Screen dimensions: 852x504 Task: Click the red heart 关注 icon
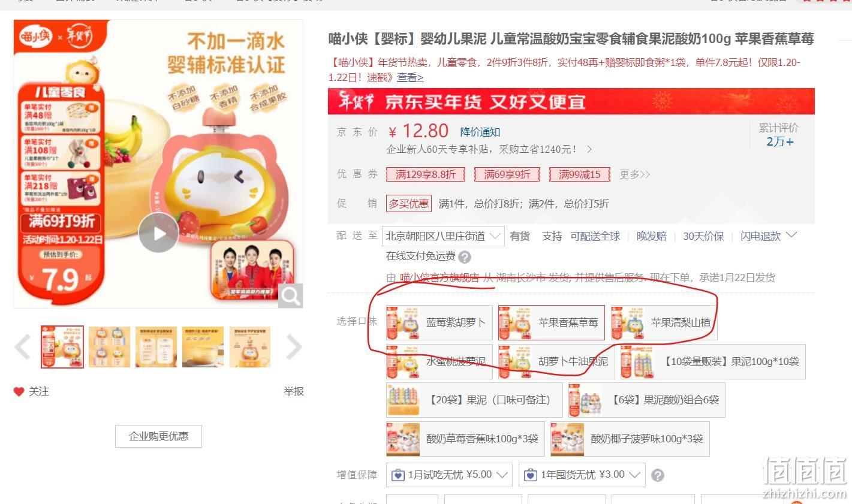[x=19, y=392]
